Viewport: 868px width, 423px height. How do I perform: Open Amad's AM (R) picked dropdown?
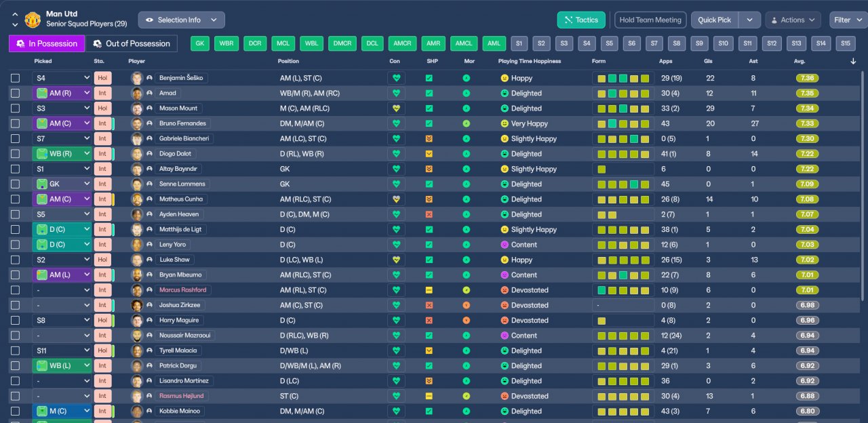point(62,93)
